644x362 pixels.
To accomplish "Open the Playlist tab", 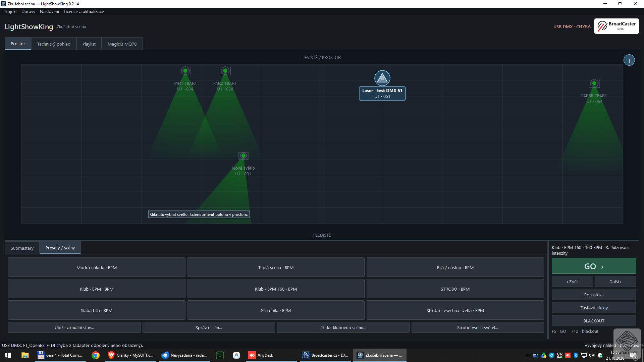I will tap(89, 44).
